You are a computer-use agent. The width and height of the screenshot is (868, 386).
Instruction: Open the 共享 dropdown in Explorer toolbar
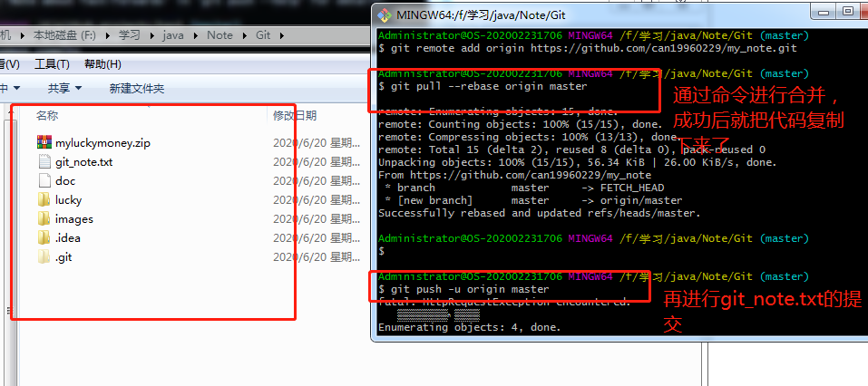64,89
